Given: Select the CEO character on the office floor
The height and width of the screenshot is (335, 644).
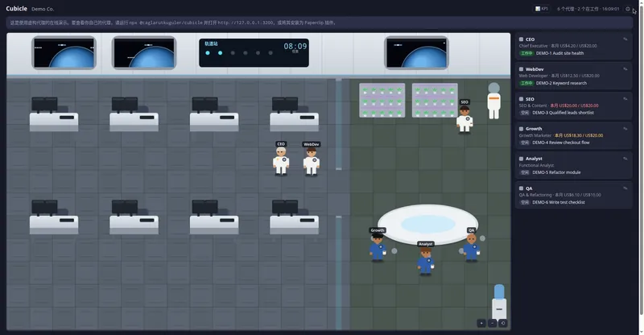Looking at the screenshot, I should pos(281,161).
